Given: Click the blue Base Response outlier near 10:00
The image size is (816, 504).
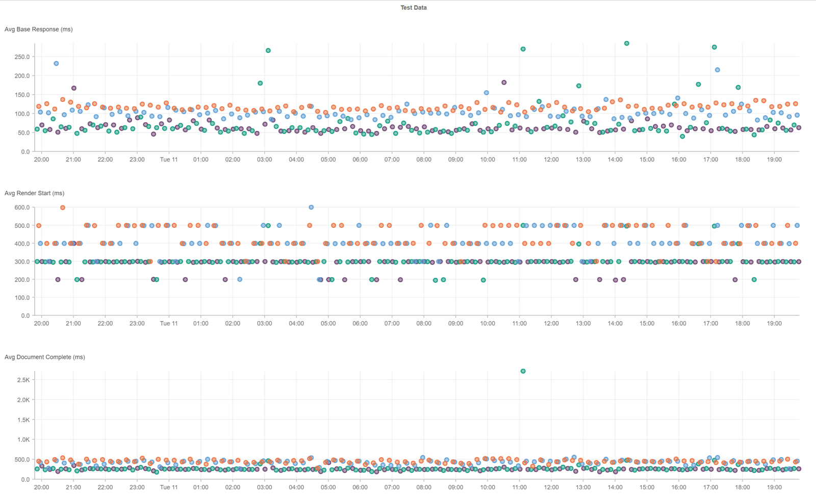Looking at the screenshot, I should click(x=487, y=93).
